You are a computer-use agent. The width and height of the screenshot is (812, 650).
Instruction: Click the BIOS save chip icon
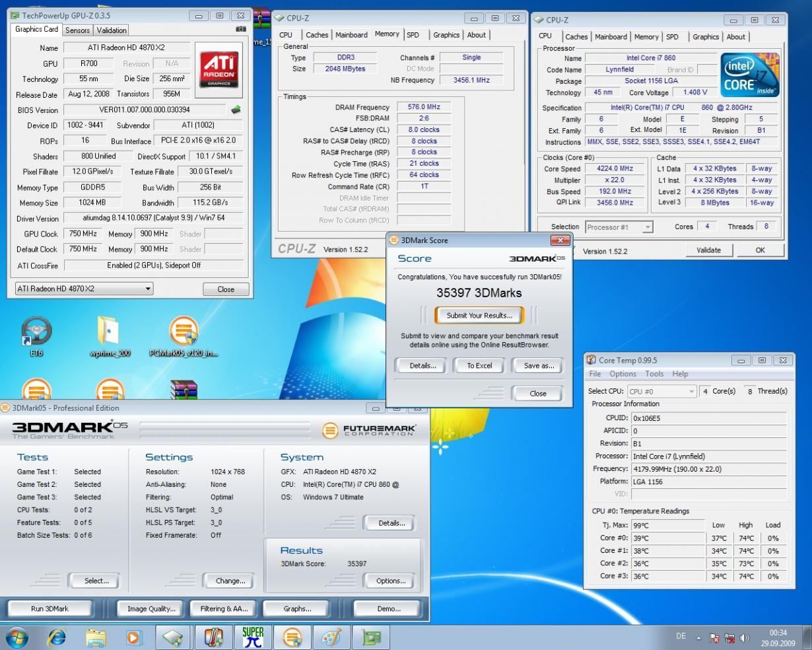pyautogui.click(x=236, y=110)
